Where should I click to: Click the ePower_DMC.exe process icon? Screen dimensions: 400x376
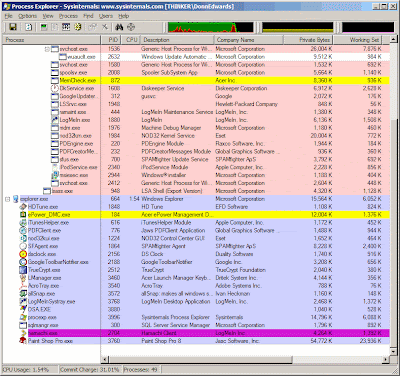23,215
